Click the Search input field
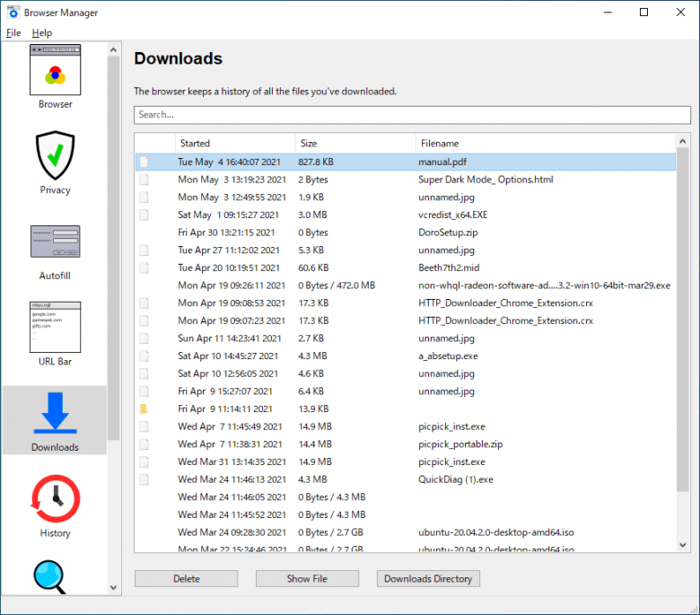 click(x=412, y=115)
